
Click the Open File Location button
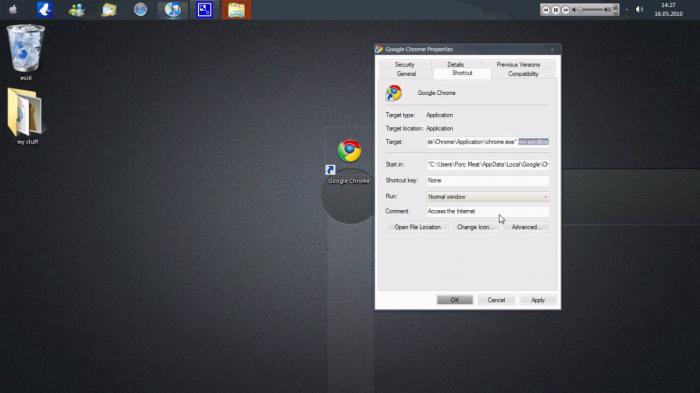coord(417,227)
